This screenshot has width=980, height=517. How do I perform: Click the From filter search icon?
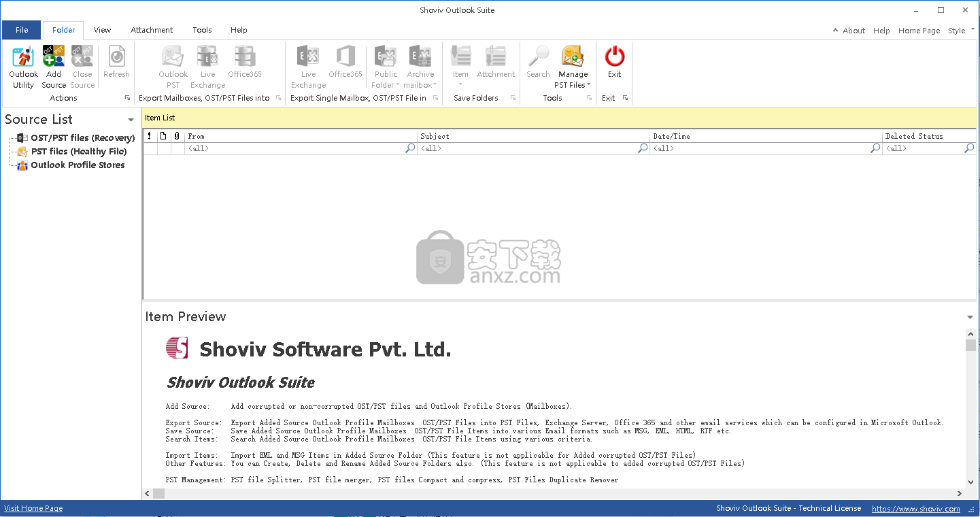410,148
